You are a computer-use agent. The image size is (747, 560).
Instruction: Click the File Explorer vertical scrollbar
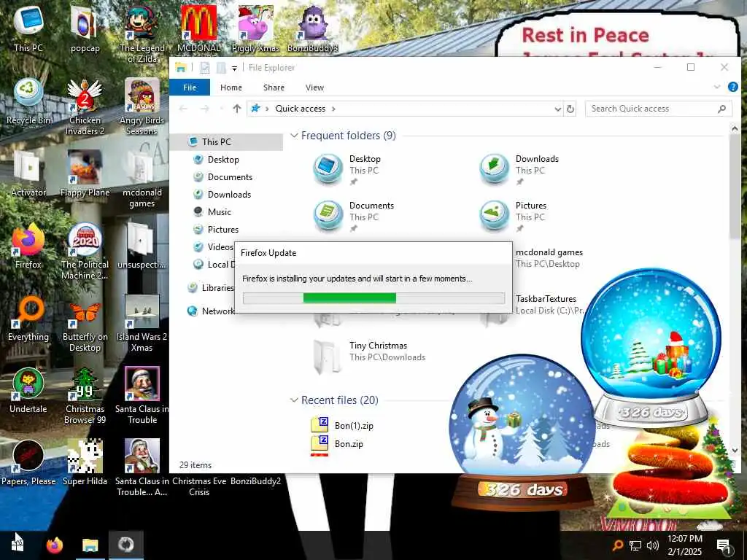pyautogui.click(x=735, y=187)
